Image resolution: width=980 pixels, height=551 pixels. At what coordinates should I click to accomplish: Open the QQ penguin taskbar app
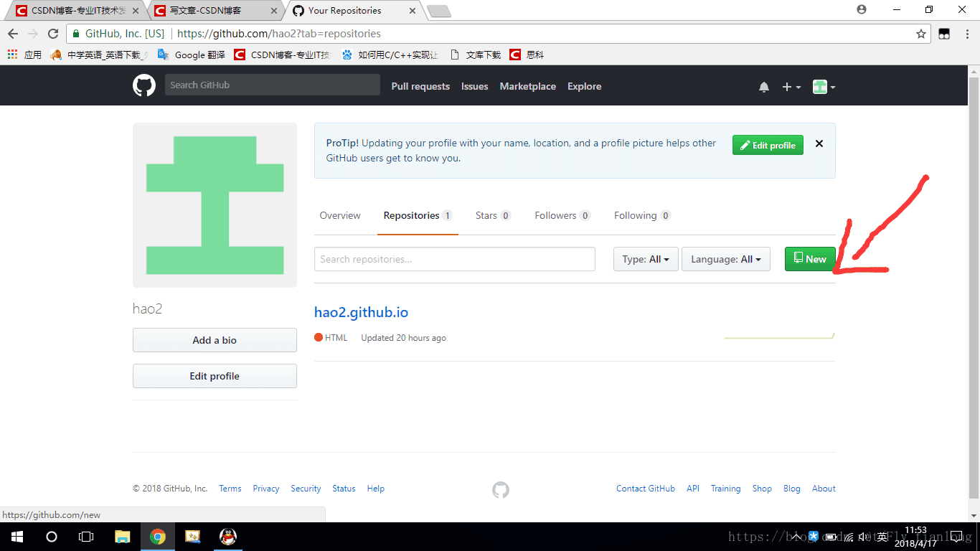tap(228, 537)
